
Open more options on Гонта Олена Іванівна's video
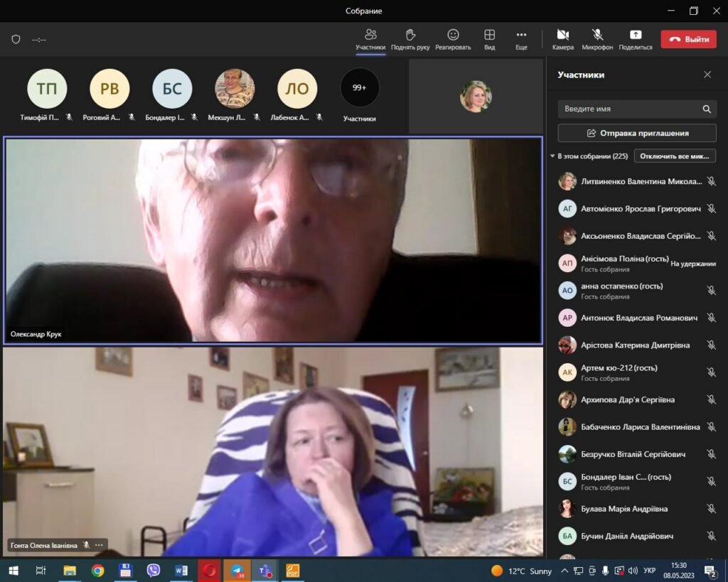click(100, 545)
